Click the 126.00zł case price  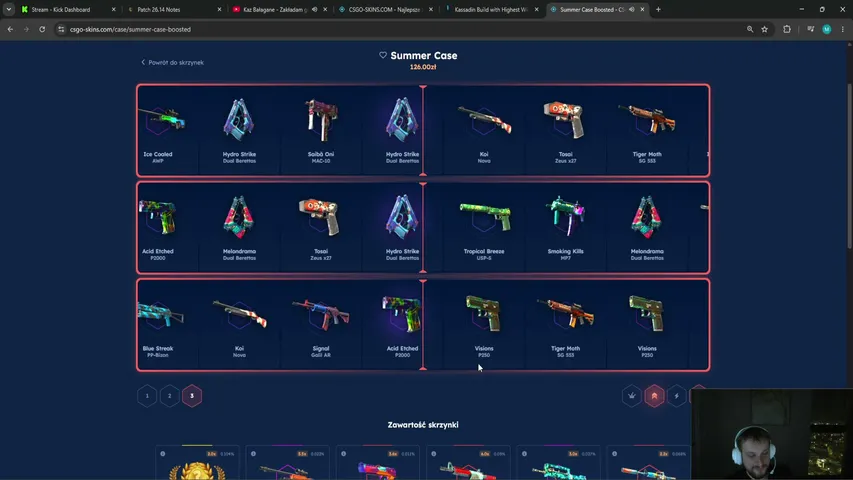[423, 67]
